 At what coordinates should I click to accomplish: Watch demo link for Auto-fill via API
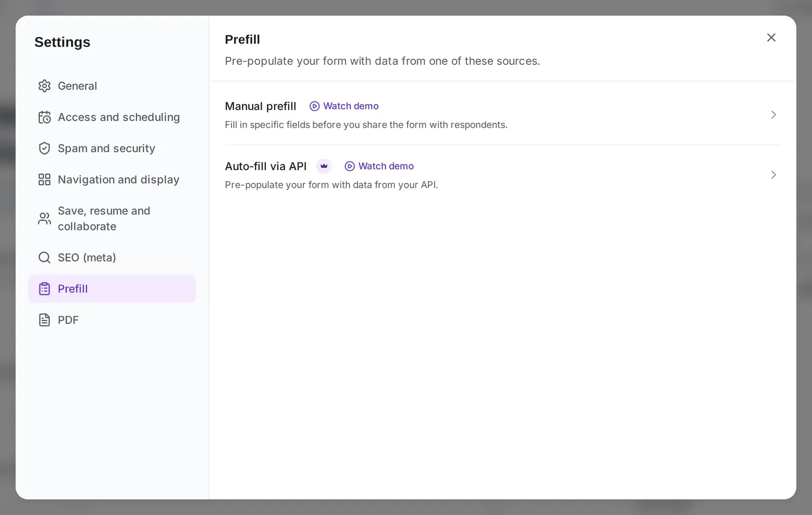379,166
